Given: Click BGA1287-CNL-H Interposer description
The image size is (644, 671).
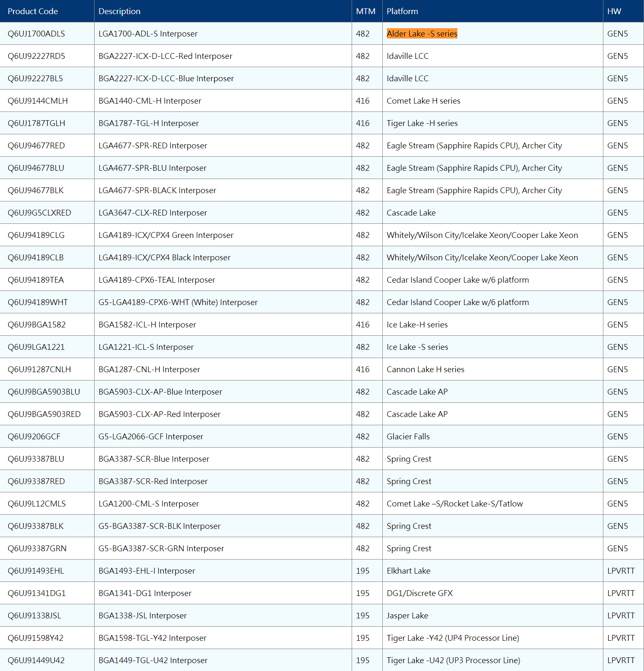Looking at the screenshot, I should (x=149, y=369).
